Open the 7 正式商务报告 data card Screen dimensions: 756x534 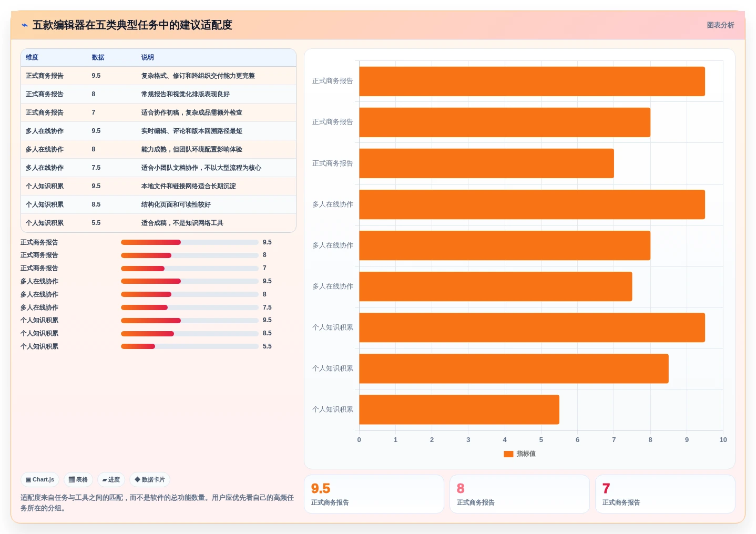(665, 494)
